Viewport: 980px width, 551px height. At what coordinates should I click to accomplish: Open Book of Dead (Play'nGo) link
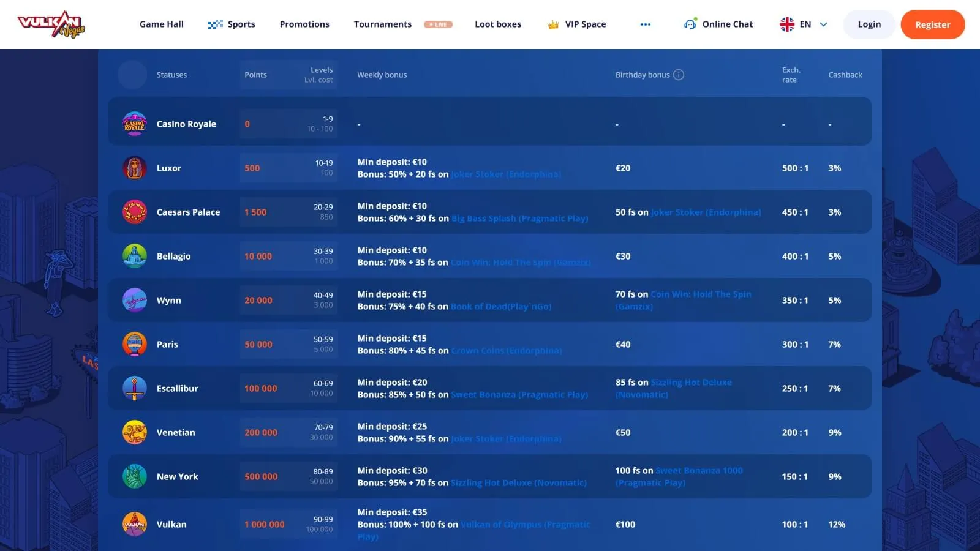pyautogui.click(x=501, y=307)
